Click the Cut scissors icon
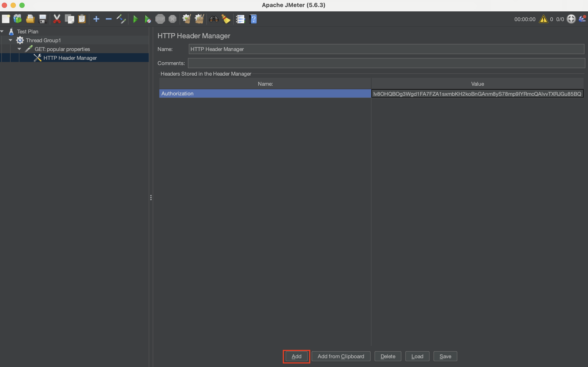Image resolution: width=588 pixels, height=367 pixels. (57, 19)
